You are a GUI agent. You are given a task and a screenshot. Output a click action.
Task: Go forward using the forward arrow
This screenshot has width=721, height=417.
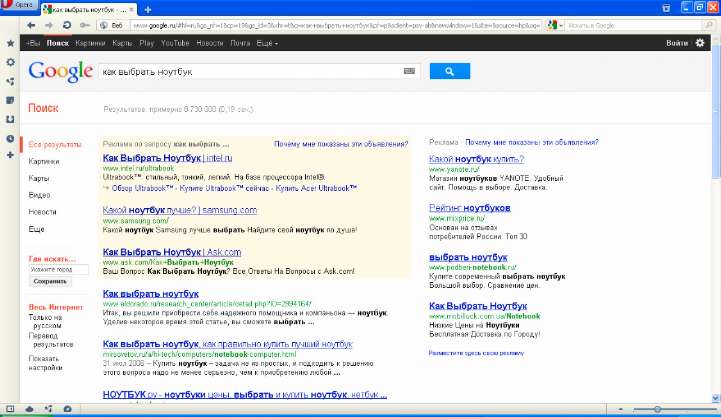tap(49, 25)
